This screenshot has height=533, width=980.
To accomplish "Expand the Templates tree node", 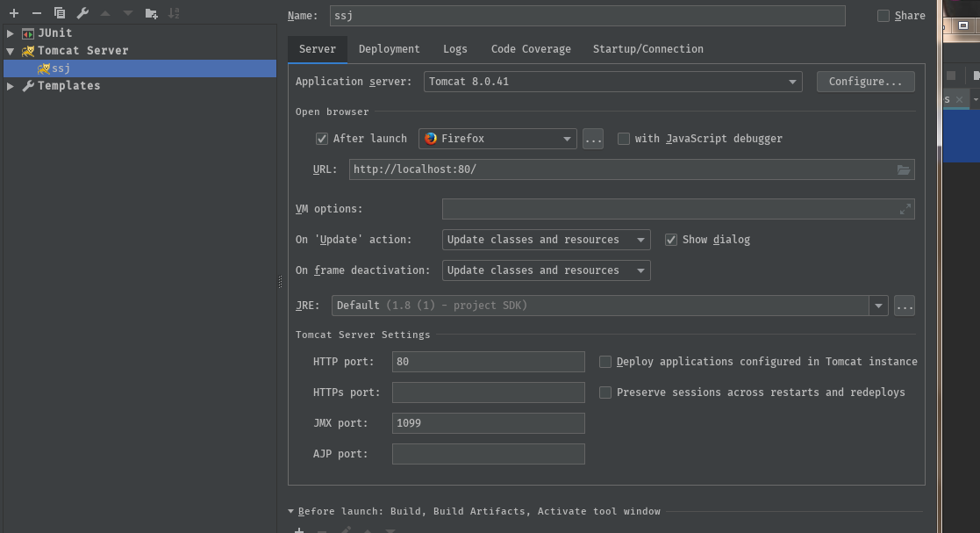I will [x=11, y=86].
